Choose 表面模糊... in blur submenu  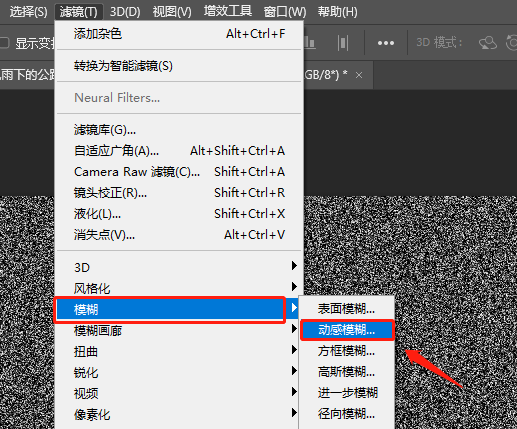[347, 309]
